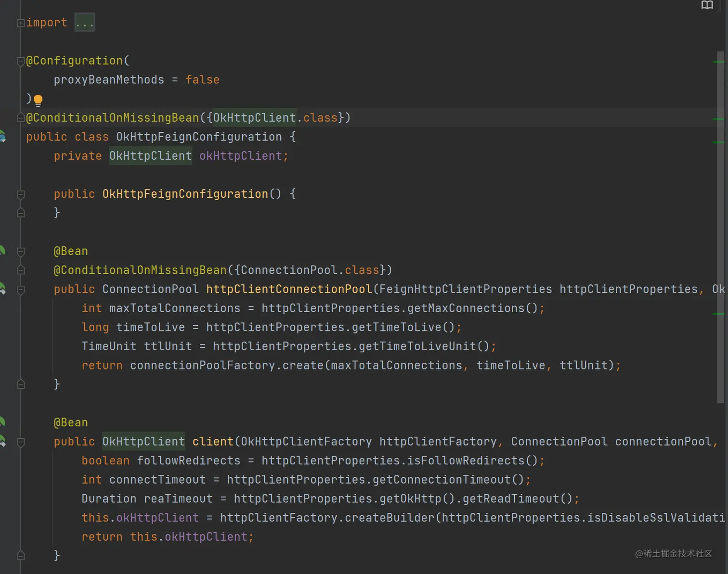Image resolution: width=728 pixels, height=574 pixels.
Task: Click the editor vertical scrollbar thumb
Action: (720, 227)
